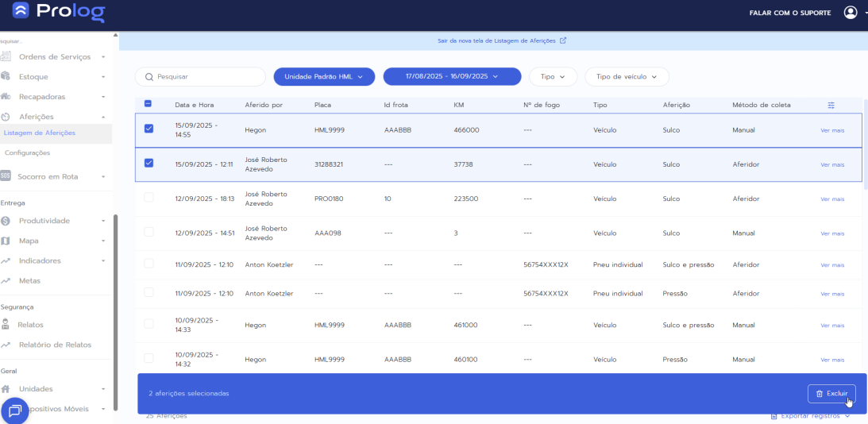Click the Prolog logo in the header
Image resolution: width=868 pixels, height=424 pixels.
point(59,13)
